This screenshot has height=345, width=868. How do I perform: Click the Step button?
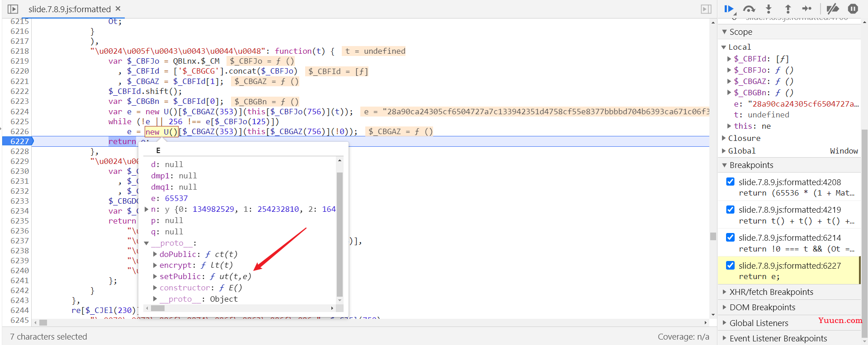(x=807, y=9)
